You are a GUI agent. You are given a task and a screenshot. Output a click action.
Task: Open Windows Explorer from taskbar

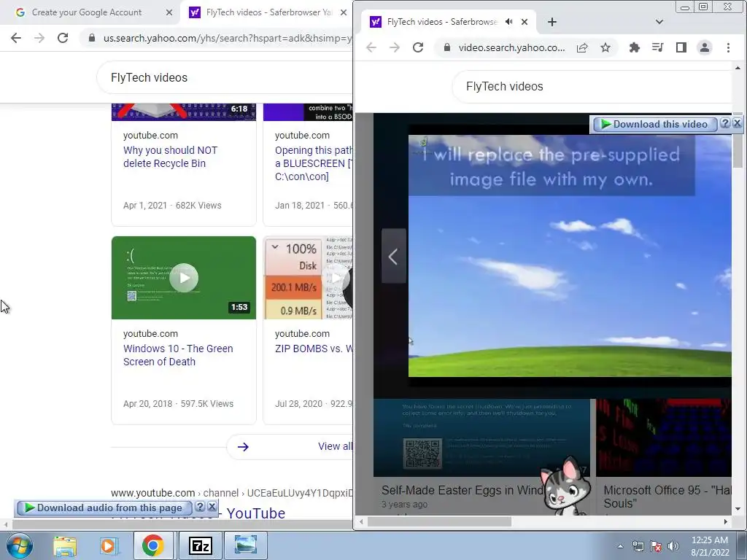[65, 545]
